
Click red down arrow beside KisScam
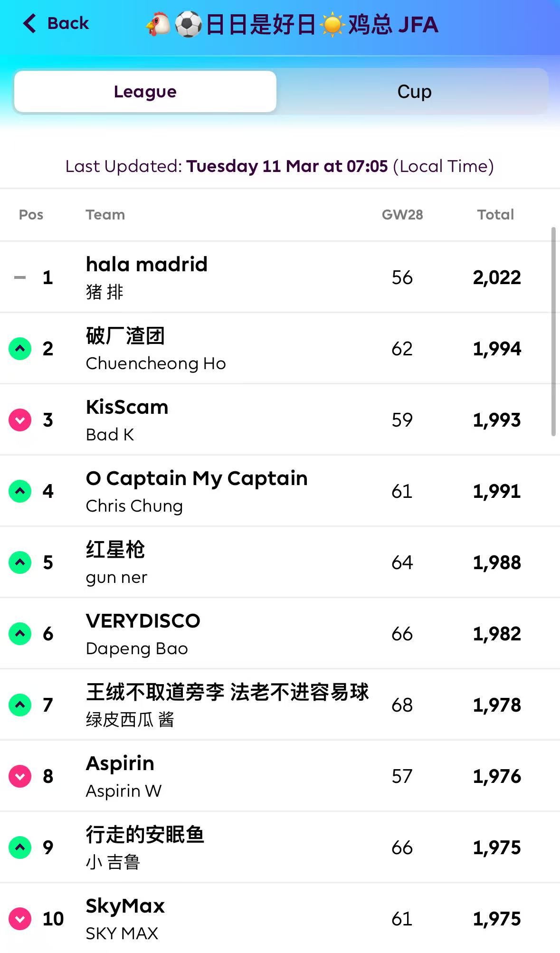[x=20, y=420]
